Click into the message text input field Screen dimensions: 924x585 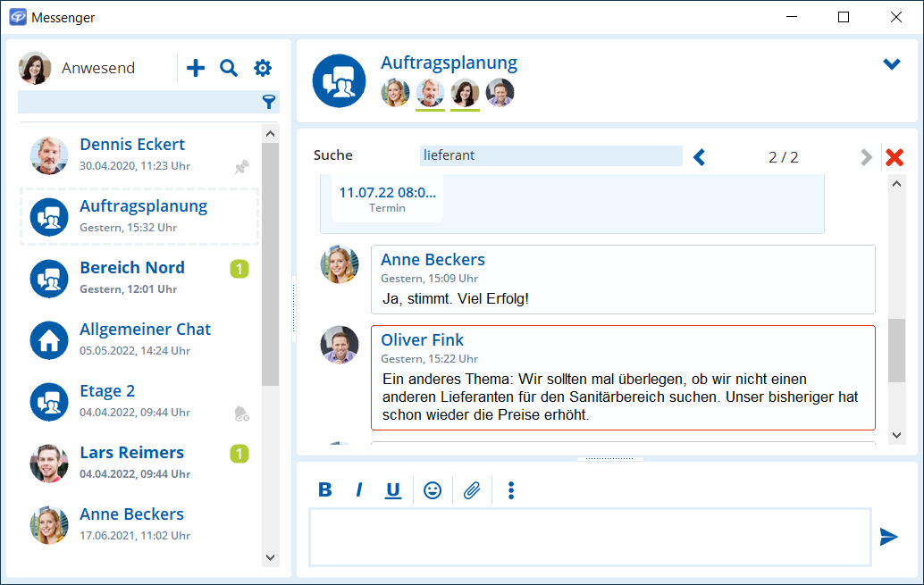[x=590, y=537]
